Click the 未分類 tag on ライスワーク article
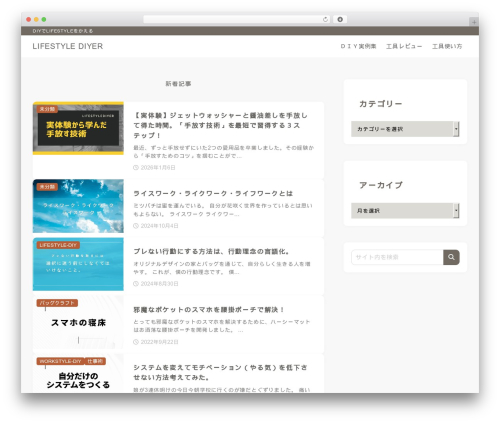Viewport: 500px width, 423px height. [x=47, y=187]
